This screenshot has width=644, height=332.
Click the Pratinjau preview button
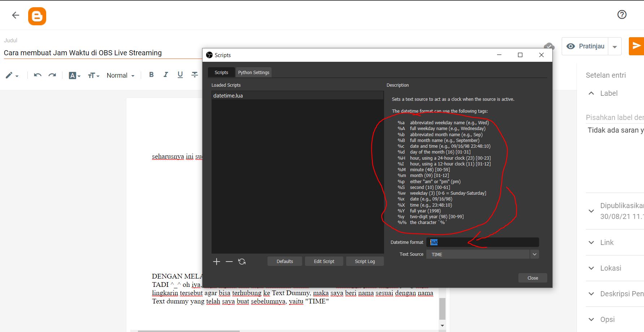tap(585, 46)
